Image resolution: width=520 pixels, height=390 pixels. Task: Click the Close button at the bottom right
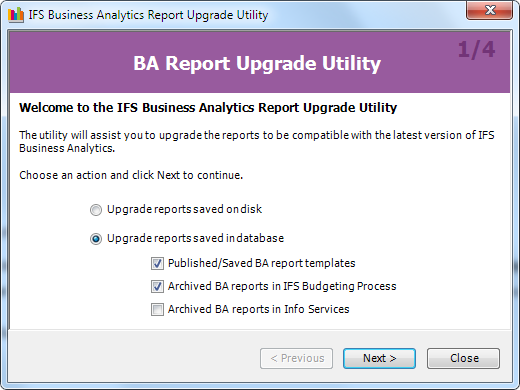tap(463, 358)
